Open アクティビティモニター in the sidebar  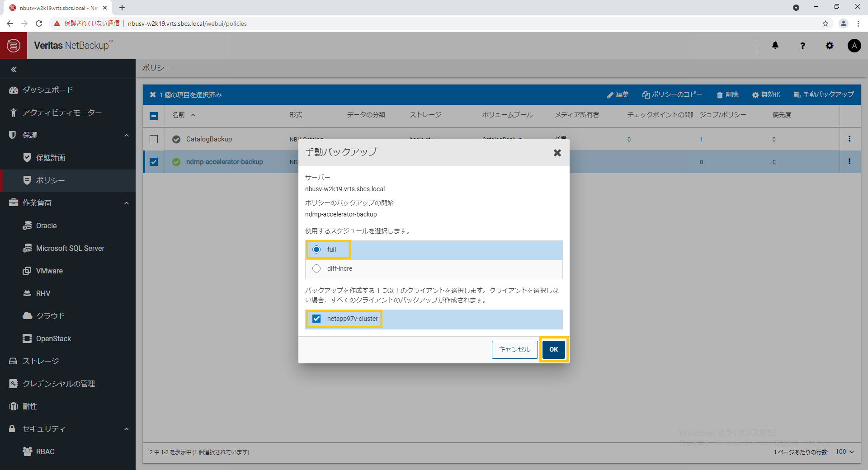[68, 113]
